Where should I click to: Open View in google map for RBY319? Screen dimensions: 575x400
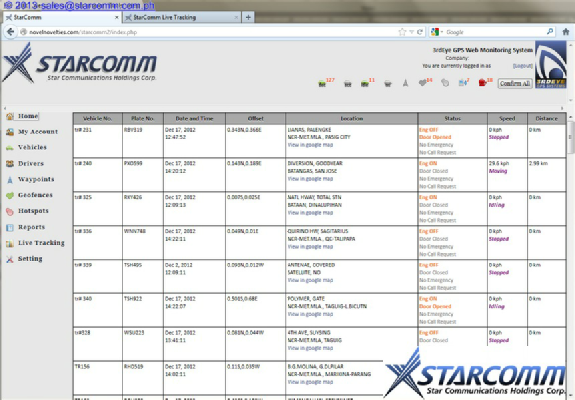coord(310,145)
